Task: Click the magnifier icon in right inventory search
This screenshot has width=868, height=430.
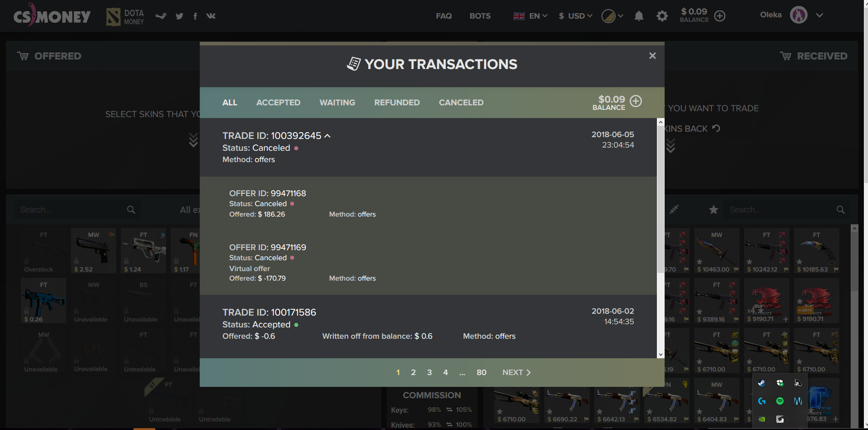Action: 841,210
